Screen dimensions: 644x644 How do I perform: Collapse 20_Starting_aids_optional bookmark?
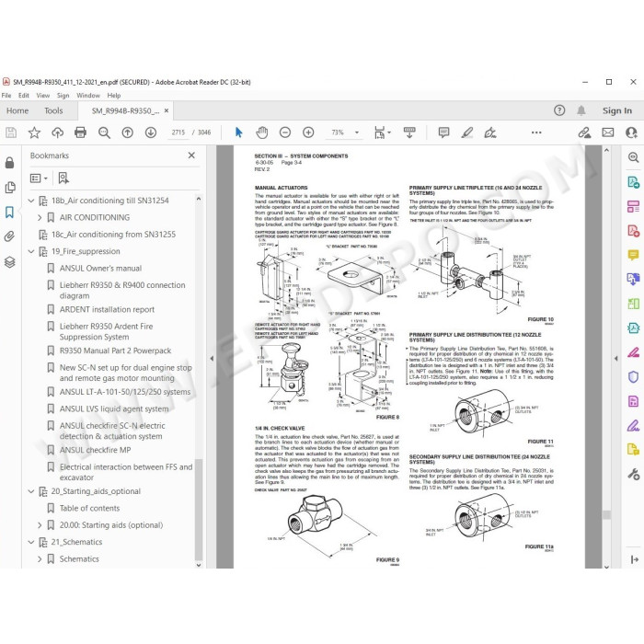[x=31, y=491]
